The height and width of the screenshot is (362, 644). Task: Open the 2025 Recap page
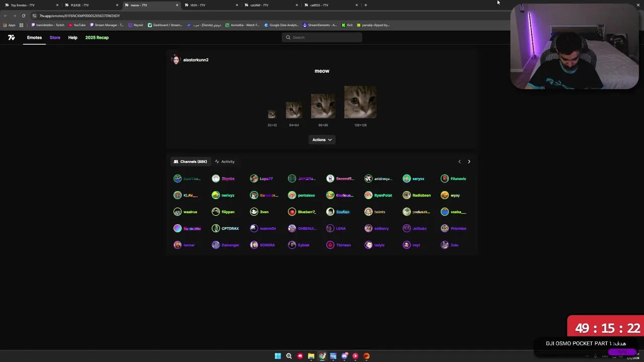point(97,38)
